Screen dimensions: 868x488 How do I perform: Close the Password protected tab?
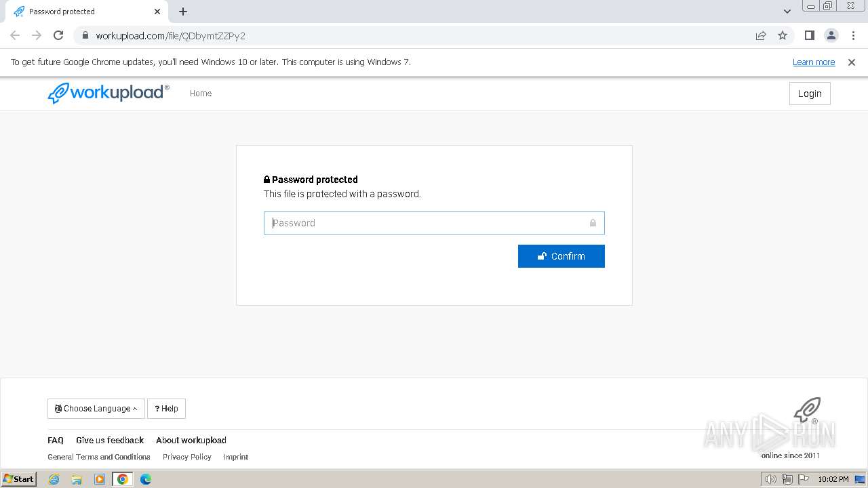coord(157,12)
